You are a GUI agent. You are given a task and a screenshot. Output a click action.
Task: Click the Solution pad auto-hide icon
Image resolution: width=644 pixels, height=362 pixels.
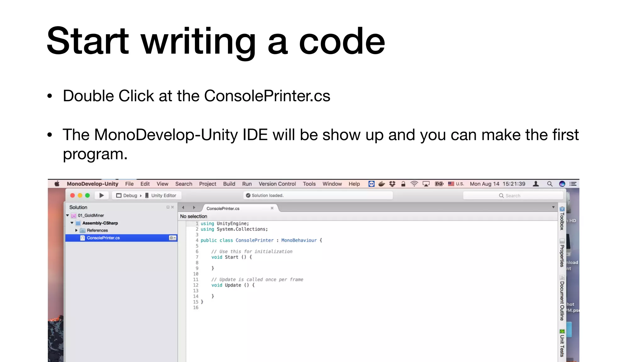click(x=168, y=207)
